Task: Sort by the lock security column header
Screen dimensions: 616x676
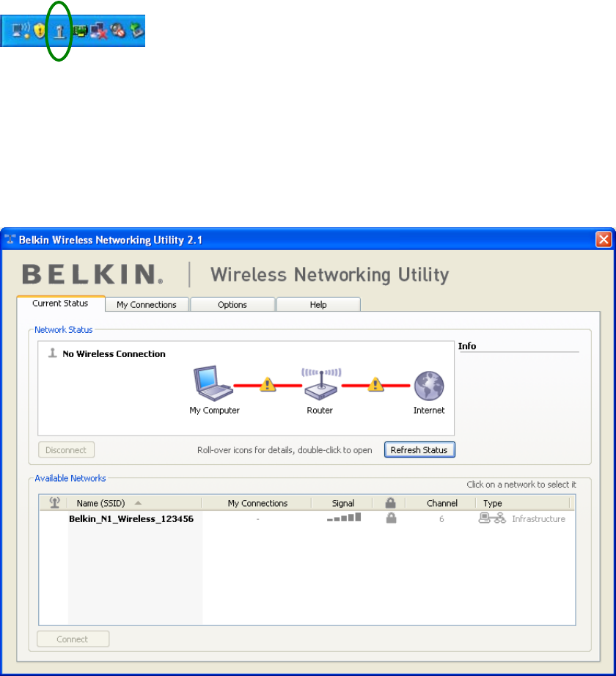Action: [390, 503]
